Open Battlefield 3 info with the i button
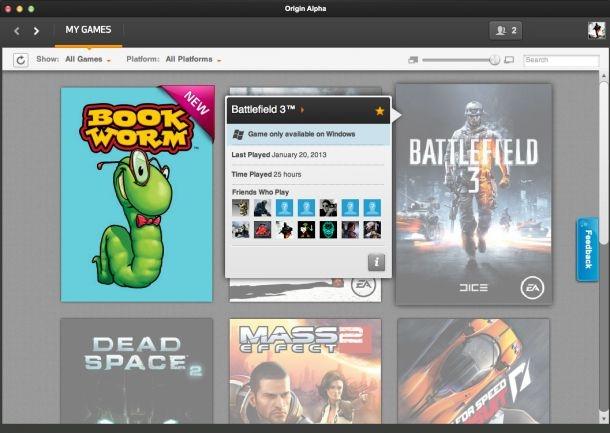 (376, 262)
